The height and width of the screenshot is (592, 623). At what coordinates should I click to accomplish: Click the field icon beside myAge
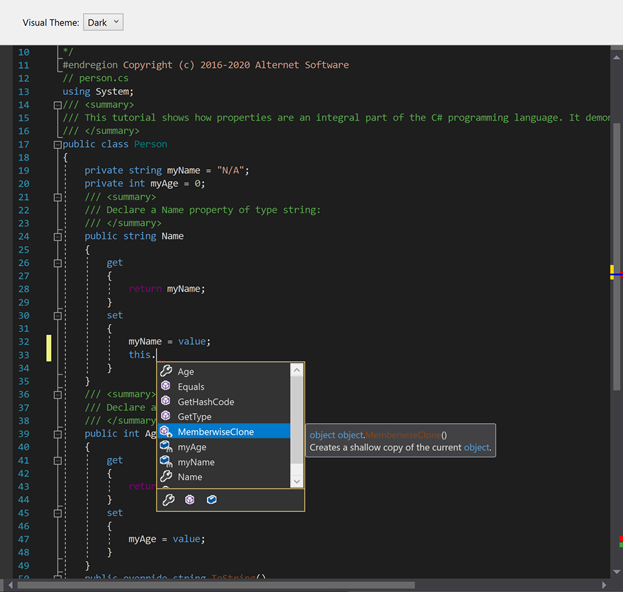point(166,447)
